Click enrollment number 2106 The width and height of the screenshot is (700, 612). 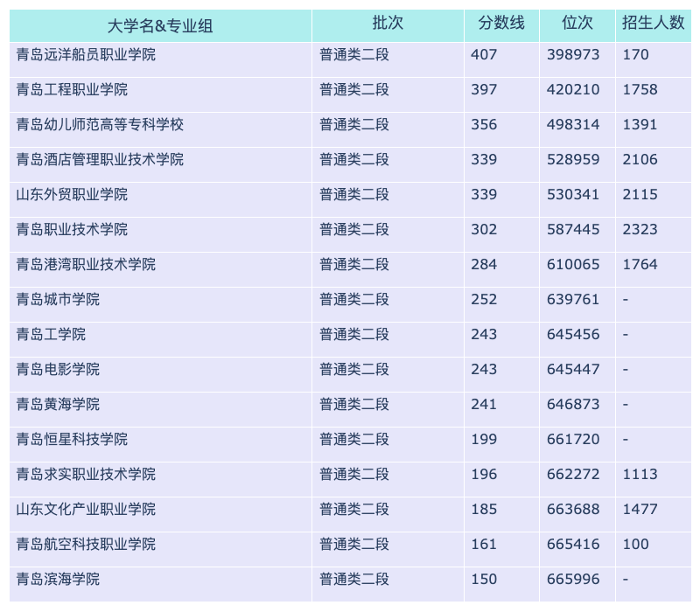pos(640,160)
